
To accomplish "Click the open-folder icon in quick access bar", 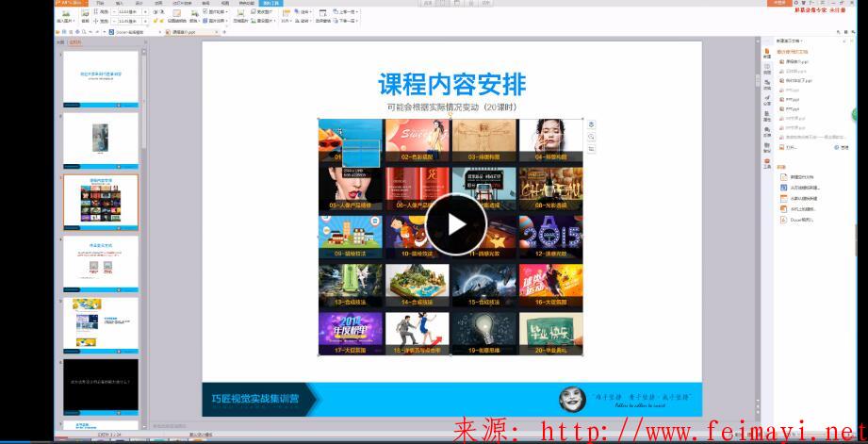I will [57, 31].
